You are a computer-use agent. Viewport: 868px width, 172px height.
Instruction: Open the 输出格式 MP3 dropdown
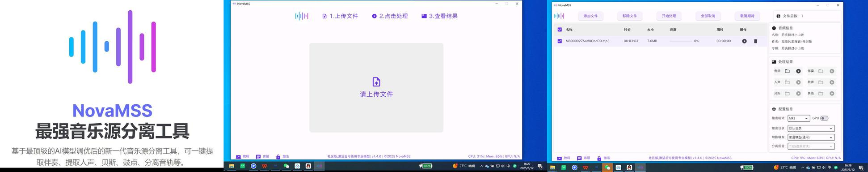799,119
